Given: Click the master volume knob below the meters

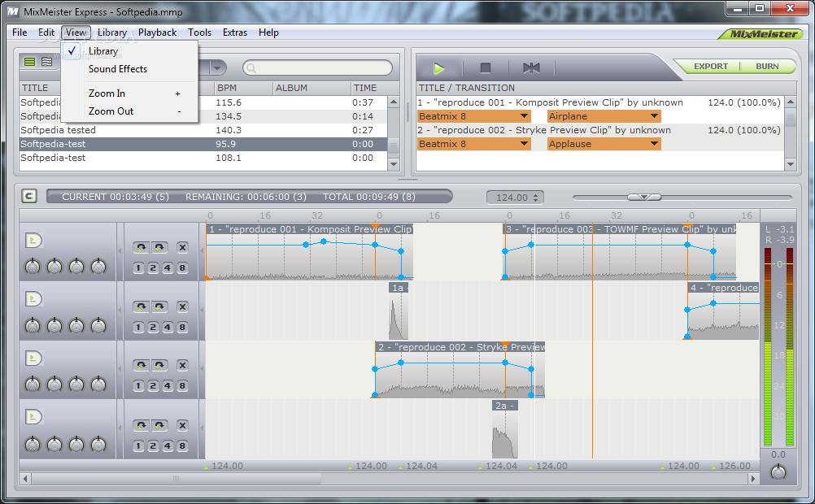Looking at the screenshot, I should (778, 471).
